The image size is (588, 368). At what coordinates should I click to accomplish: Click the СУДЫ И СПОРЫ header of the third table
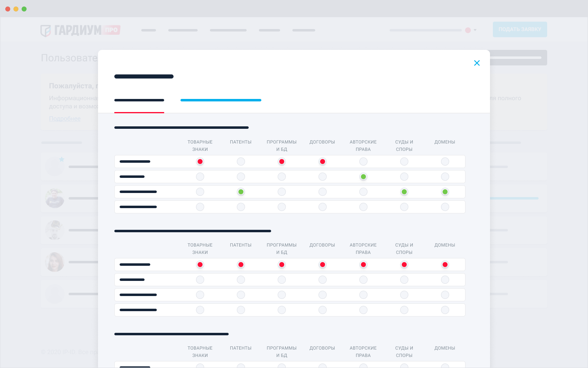tap(404, 352)
